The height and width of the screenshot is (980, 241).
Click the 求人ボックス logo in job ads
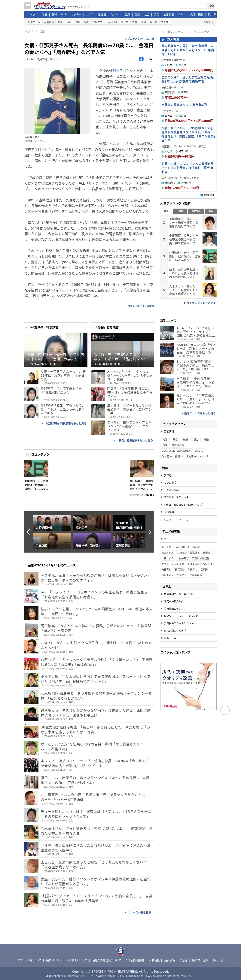point(207,195)
